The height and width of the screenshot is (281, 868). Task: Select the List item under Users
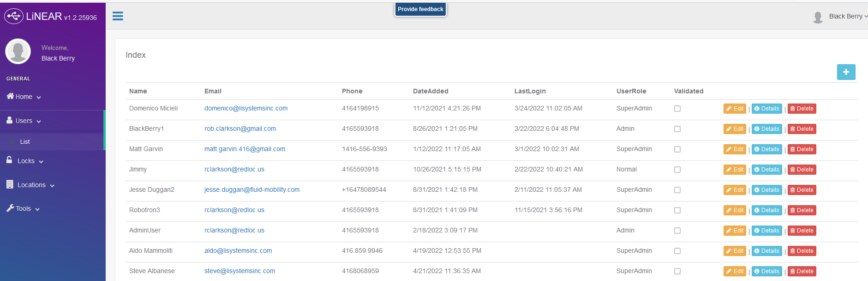[x=25, y=142]
